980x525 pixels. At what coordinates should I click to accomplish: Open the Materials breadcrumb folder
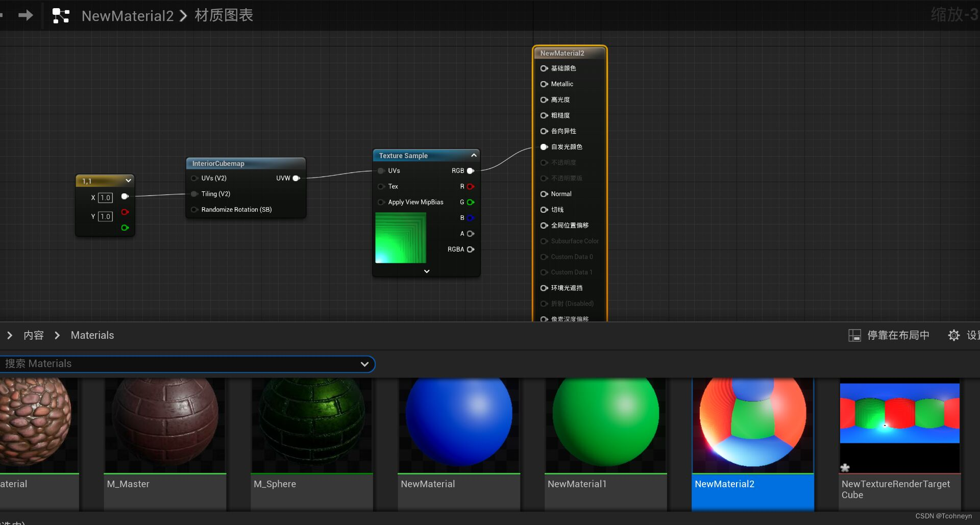[x=92, y=335]
